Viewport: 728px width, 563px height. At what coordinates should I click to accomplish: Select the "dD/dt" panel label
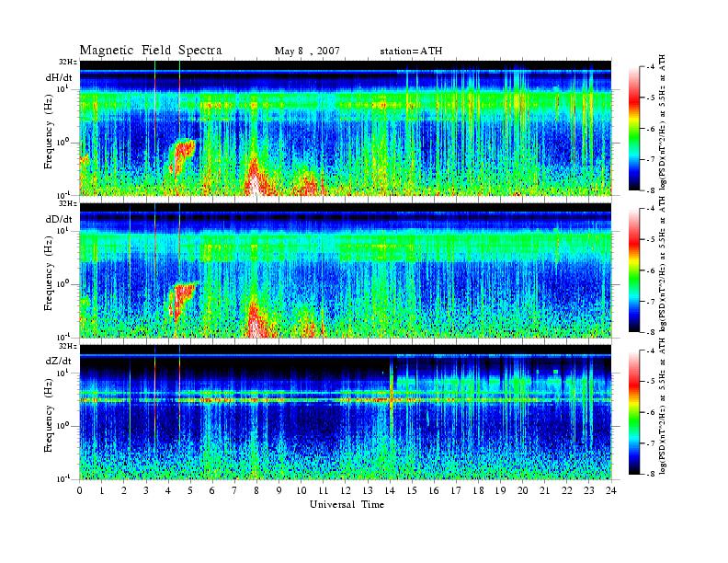[59, 219]
